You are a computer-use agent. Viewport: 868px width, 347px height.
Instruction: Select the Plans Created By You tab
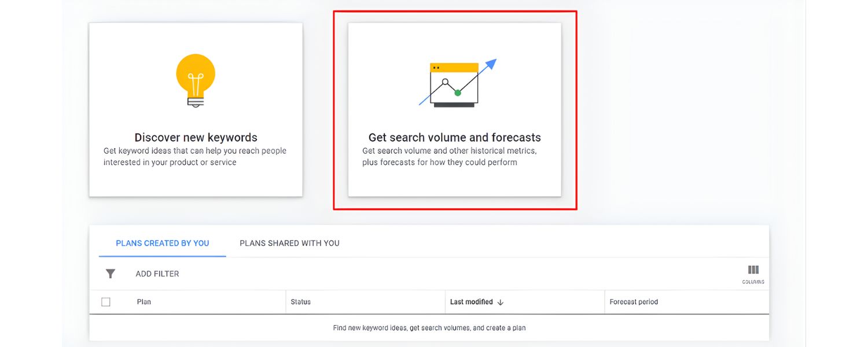(162, 243)
